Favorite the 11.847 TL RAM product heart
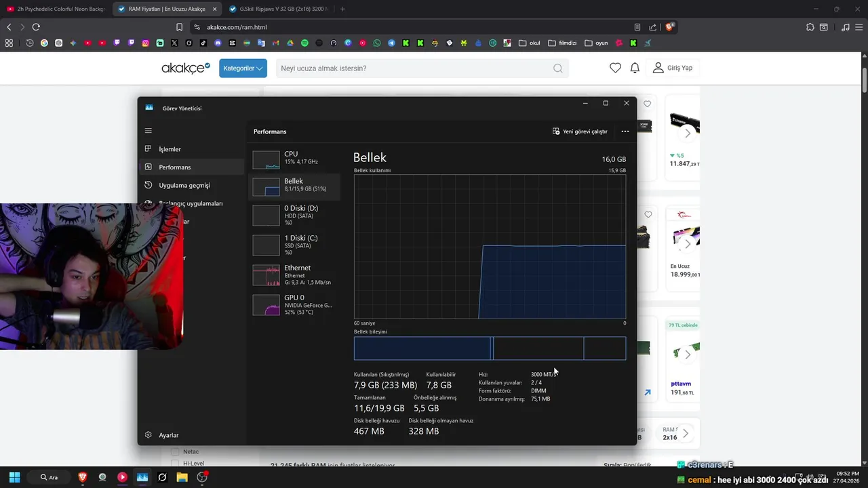This screenshot has width=868, height=488. 648,104
